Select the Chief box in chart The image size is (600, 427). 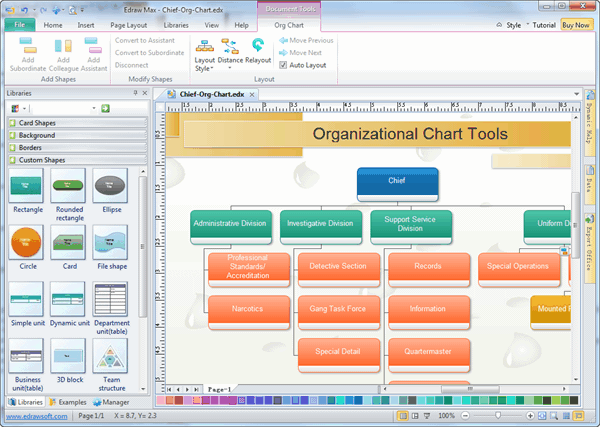[397, 181]
